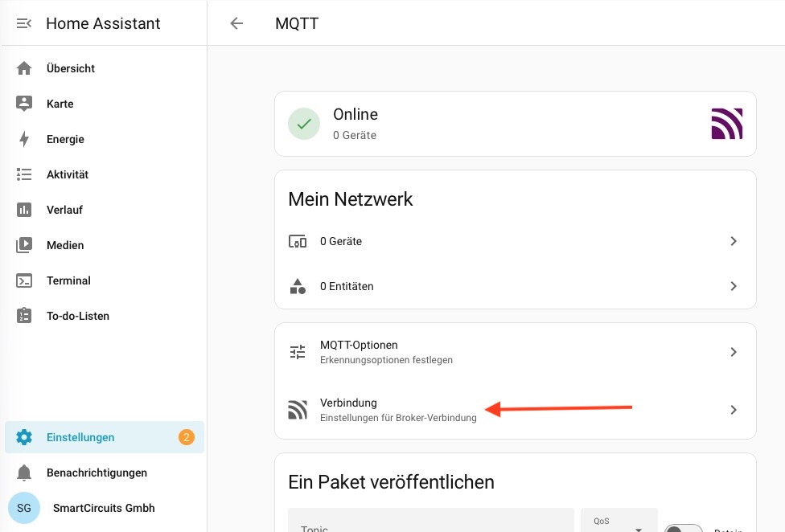Click the Online status title

356,114
